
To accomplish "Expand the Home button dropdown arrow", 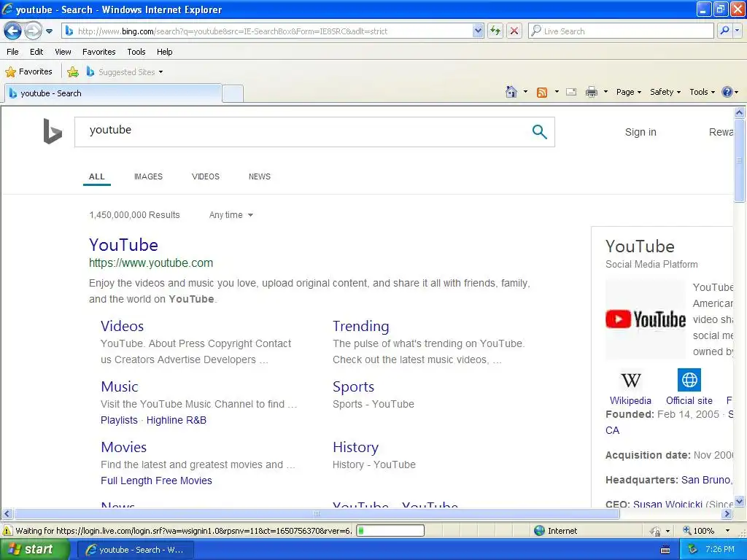I will tap(525, 92).
